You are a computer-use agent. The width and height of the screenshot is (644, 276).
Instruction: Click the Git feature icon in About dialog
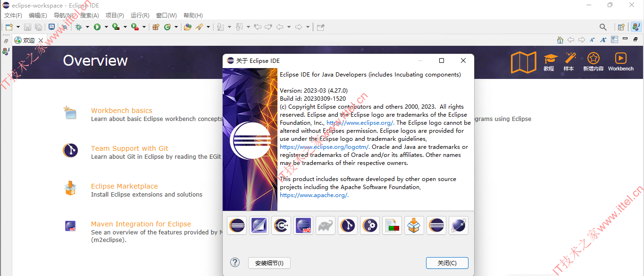[348, 225]
